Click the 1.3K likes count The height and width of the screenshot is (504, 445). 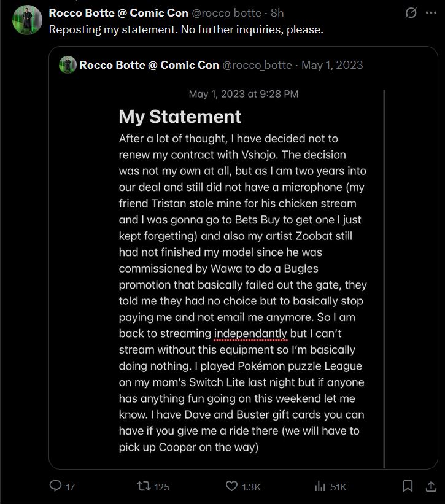[251, 487]
